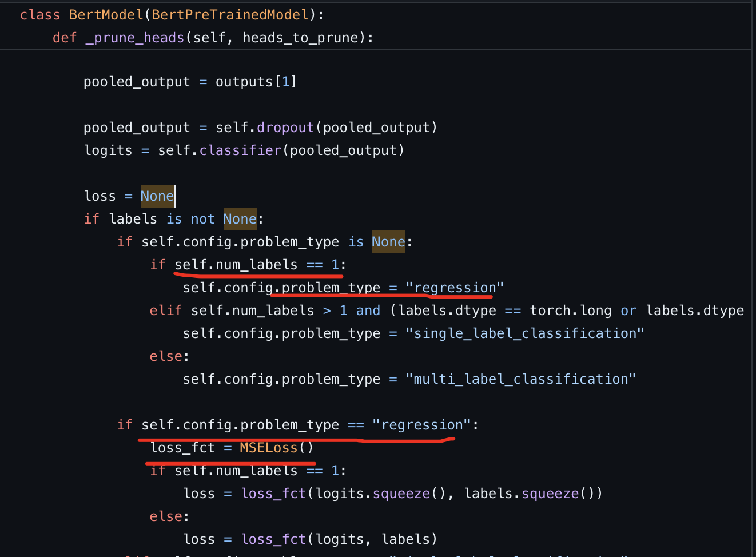The width and height of the screenshot is (756, 557).
Task: Jump to the _prune_heads definition in sticky header
Action: 134,38
